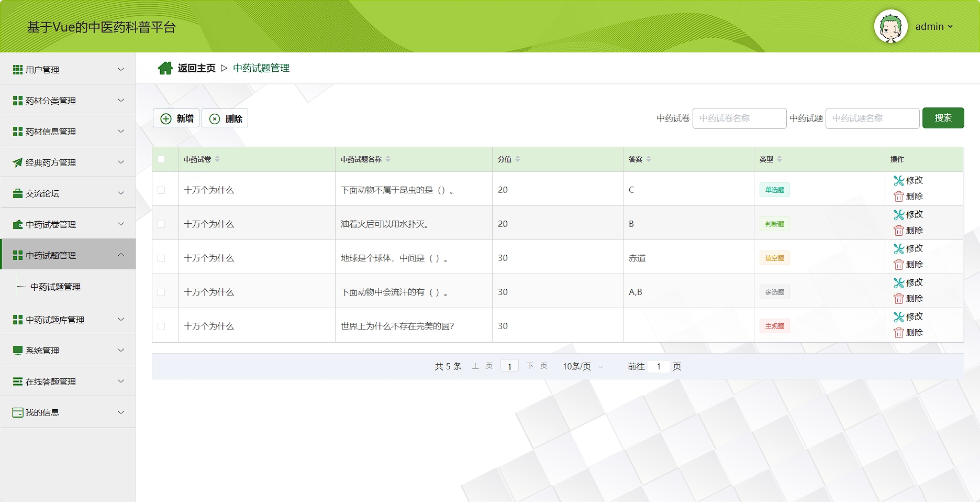Check the row with answer 赤道
Image resolution: width=980 pixels, height=502 pixels.
click(161, 258)
